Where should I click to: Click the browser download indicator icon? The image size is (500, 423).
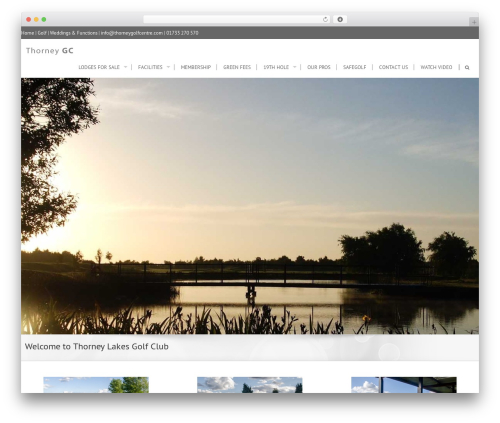340,19
